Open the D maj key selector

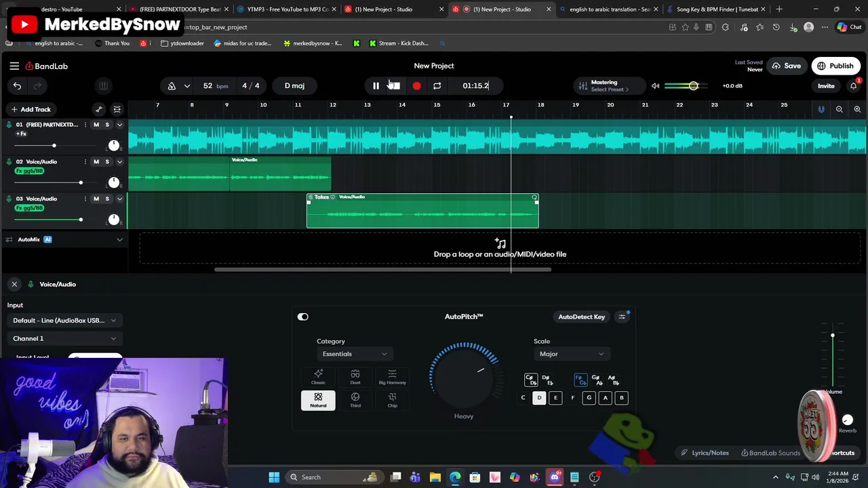point(294,85)
